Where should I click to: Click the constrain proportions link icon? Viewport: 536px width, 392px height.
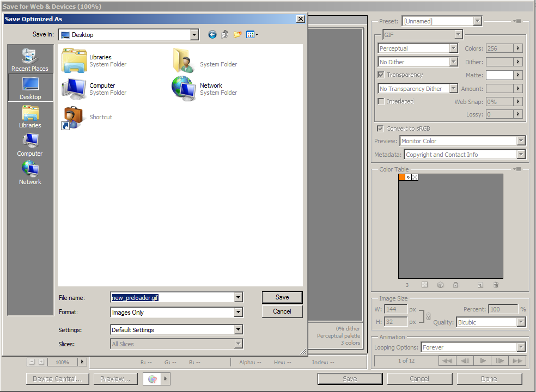[428, 316]
